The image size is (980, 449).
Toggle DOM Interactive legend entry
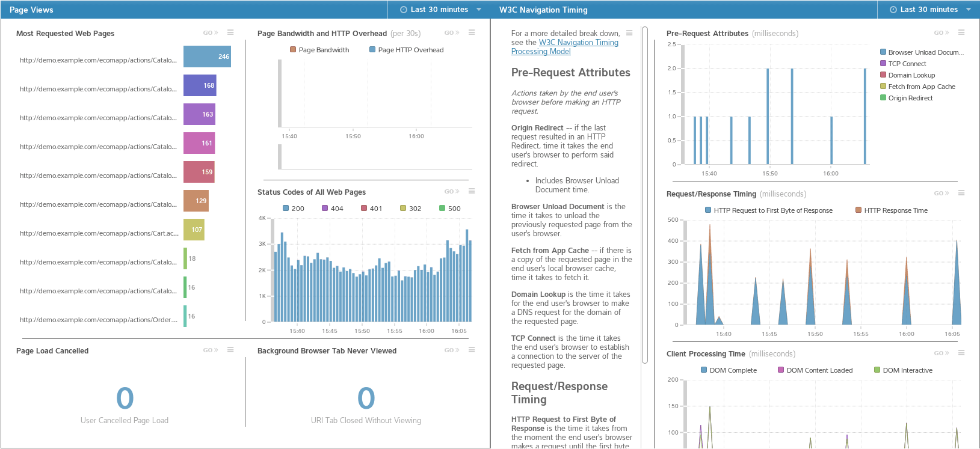[904, 370]
